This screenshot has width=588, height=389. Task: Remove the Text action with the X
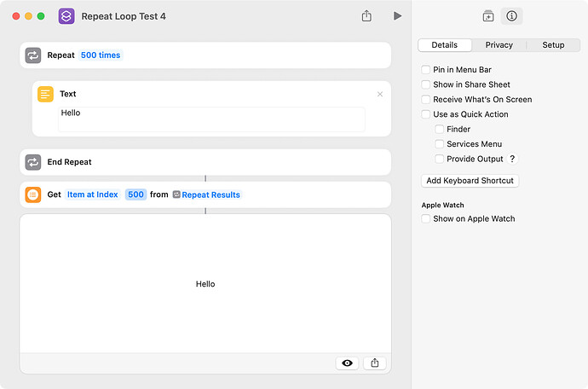coord(380,94)
